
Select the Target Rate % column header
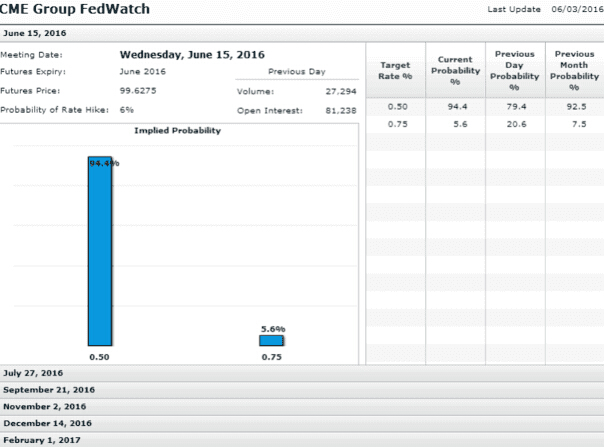tap(396, 70)
